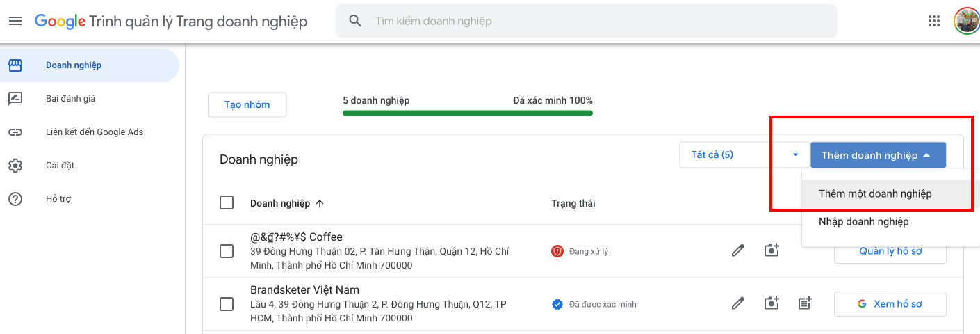Add photo to the @&₫?#%¥$ Coffee listing

pyautogui.click(x=771, y=250)
